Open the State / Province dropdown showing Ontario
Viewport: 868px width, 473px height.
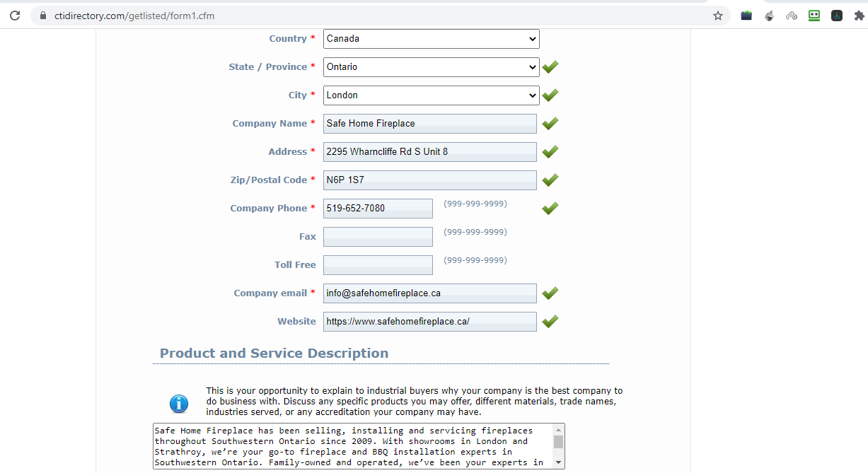tap(431, 67)
